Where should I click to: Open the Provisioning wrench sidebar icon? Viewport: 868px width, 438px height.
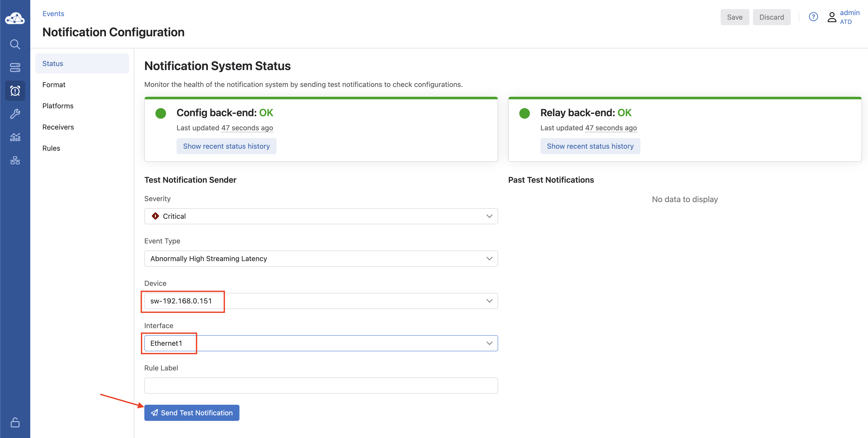(x=15, y=114)
